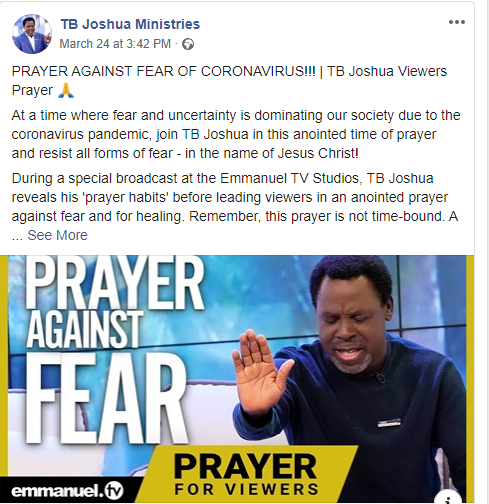
Task: Click the emmanuel.tv logo on thumbnail
Action: point(67,491)
